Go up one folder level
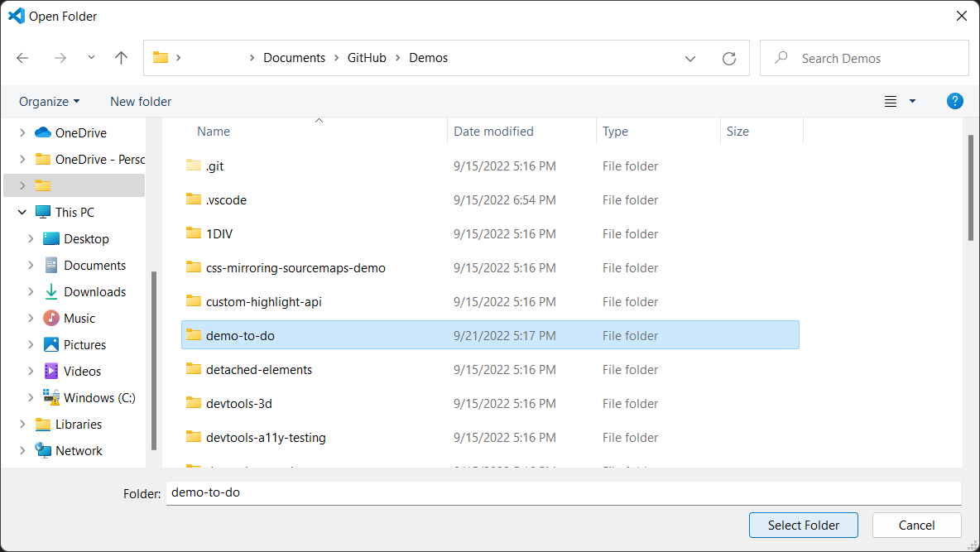The image size is (980, 552). (x=121, y=58)
